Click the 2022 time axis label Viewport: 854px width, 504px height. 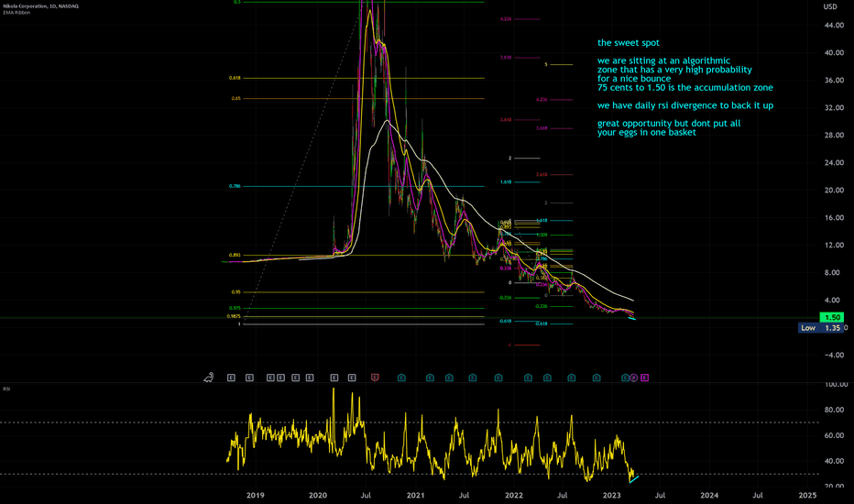(x=514, y=495)
